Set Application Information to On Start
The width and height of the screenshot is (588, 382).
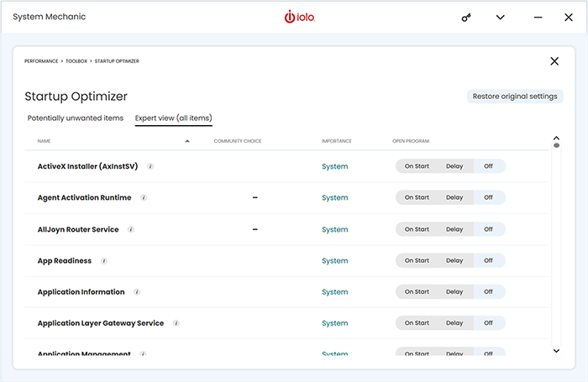tap(417, 291)
